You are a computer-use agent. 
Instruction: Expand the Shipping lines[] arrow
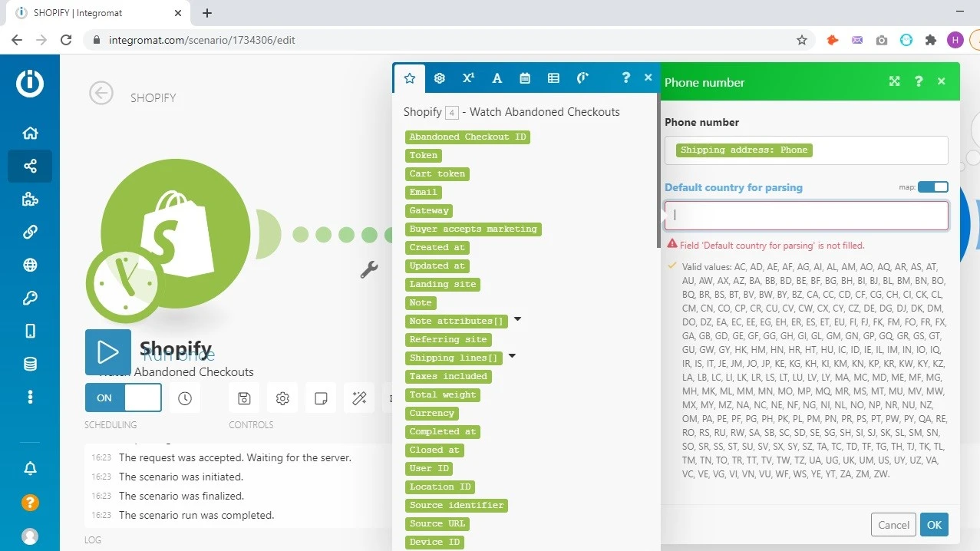point(512,356)
